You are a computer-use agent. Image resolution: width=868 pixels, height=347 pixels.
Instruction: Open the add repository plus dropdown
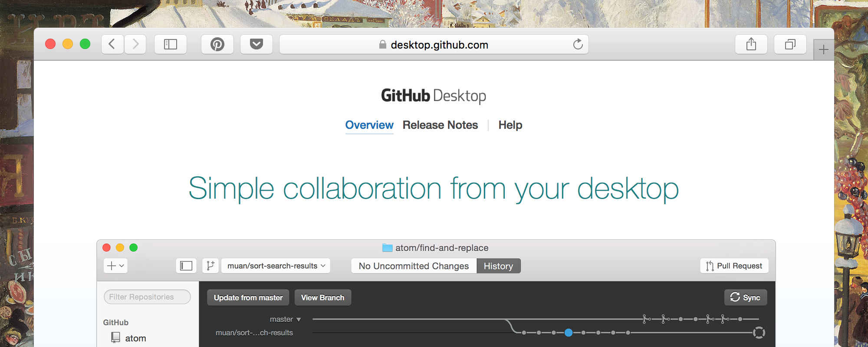point(115,266)
